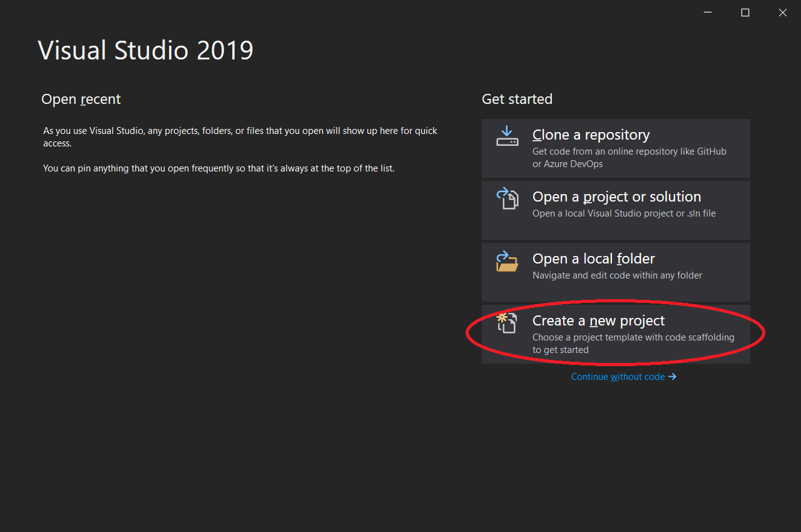Minimize the Visual Studio start window
Screen dimensions: 801x532
click(x=707, y=12)
